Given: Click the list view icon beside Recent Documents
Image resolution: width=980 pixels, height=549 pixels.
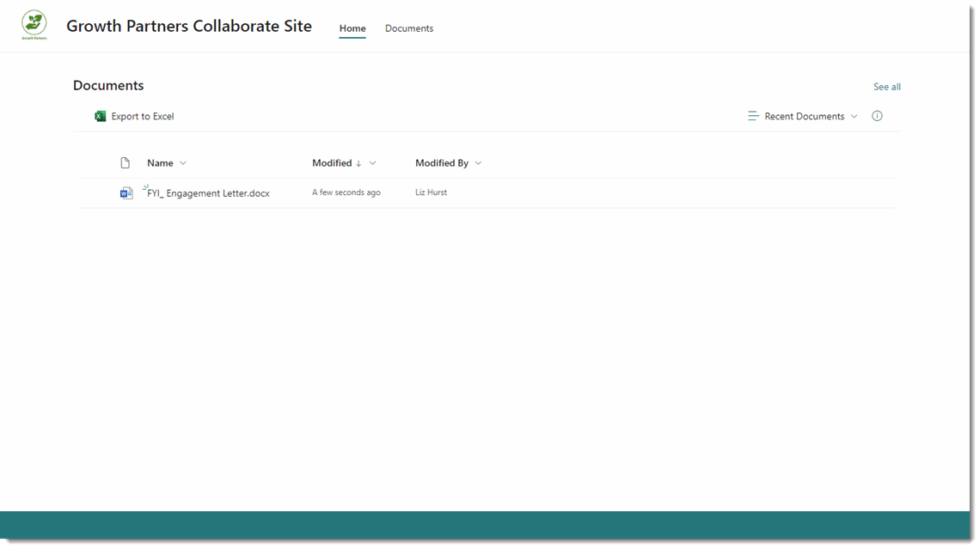Looking at the screenshot, I should tap(753, 116).
